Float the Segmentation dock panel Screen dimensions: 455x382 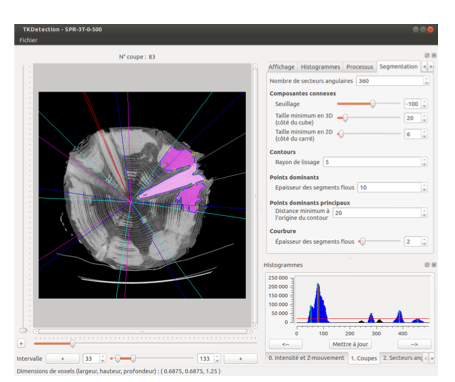[427, 55]
